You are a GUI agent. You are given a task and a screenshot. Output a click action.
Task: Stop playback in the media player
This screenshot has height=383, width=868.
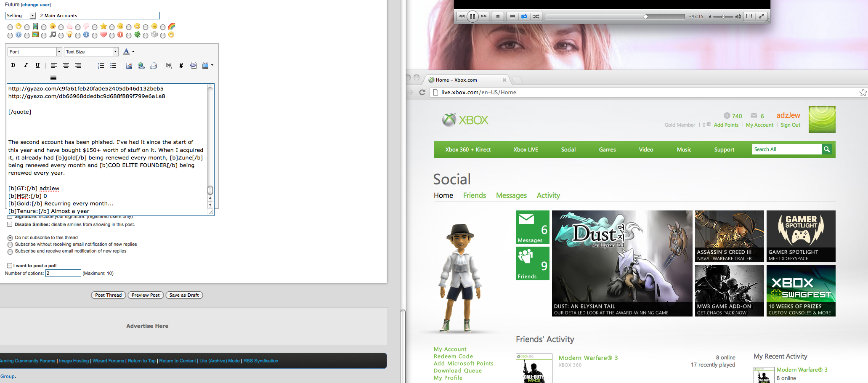coord(498,16)
